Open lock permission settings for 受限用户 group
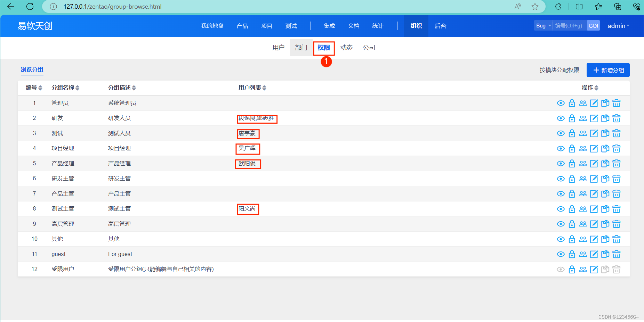The height and width of the screenshot is (322, 644). point(572,270)
